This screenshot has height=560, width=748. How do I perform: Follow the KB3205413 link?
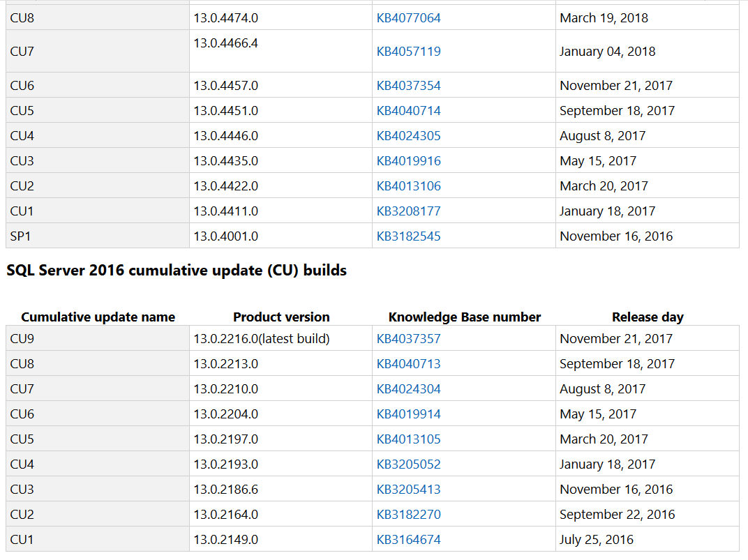[409, 490]
